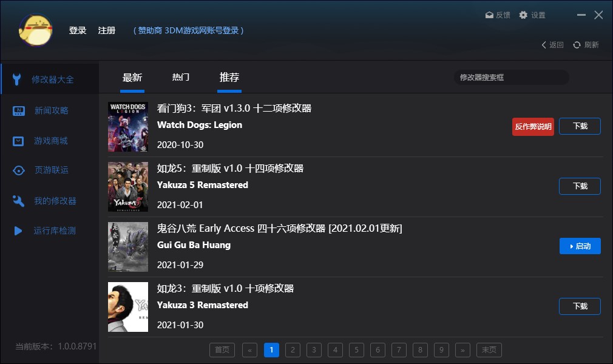Switch to the 热门 tab

click(181, 78)
